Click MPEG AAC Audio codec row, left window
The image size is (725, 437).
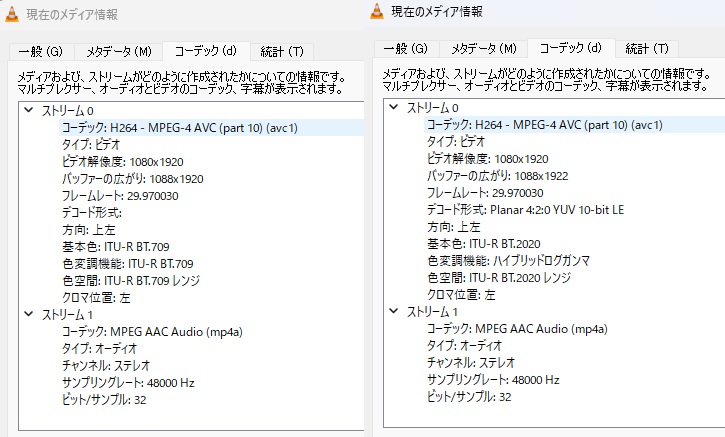coord(152,332)
